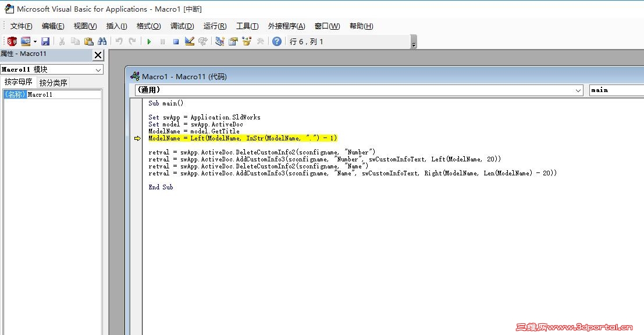Click the Cut scissors icon

point(62,41)
